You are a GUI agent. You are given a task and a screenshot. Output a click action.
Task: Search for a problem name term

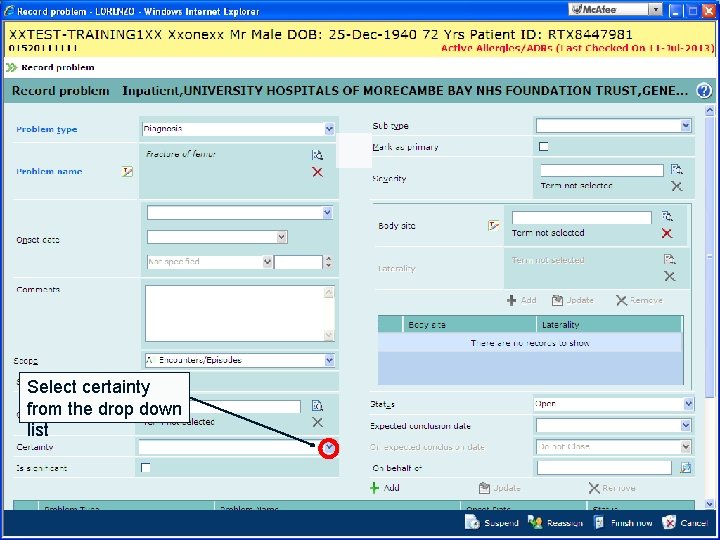[317, 155]
